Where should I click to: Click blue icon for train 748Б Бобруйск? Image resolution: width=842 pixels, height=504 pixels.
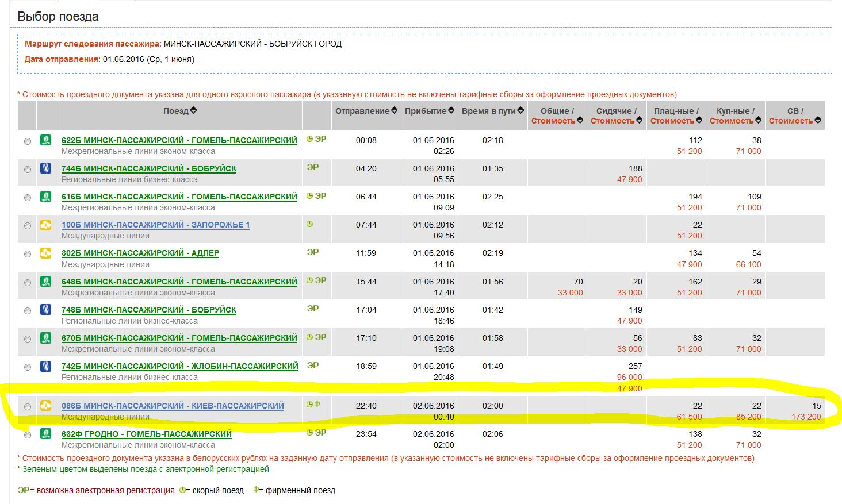(x=45, y=310)
